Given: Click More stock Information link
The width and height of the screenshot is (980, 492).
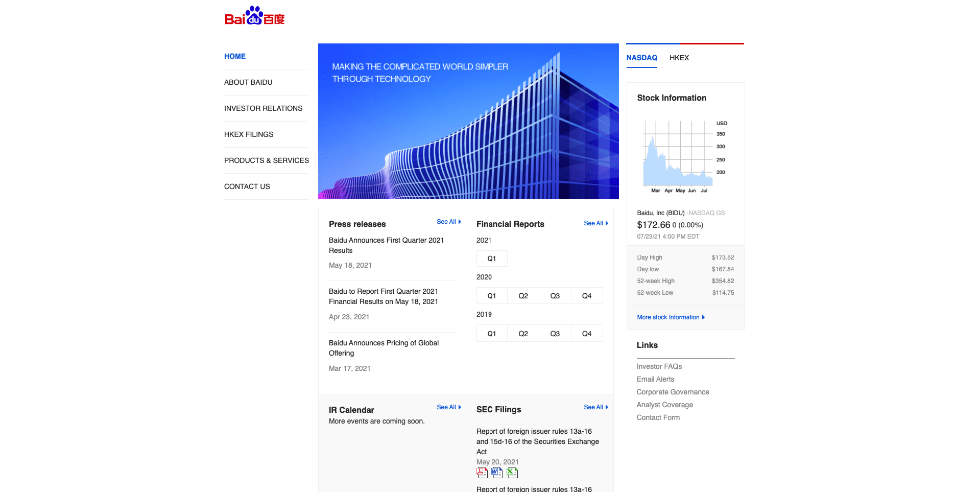Looking at the screenshot, I should pos(671,317).
